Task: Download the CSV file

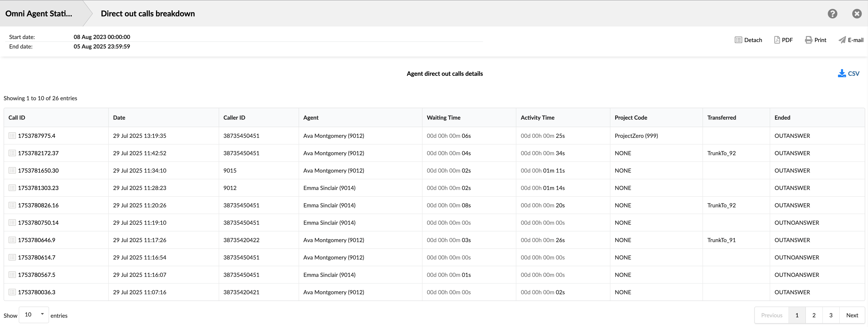Action: click(x=848, y=73)
